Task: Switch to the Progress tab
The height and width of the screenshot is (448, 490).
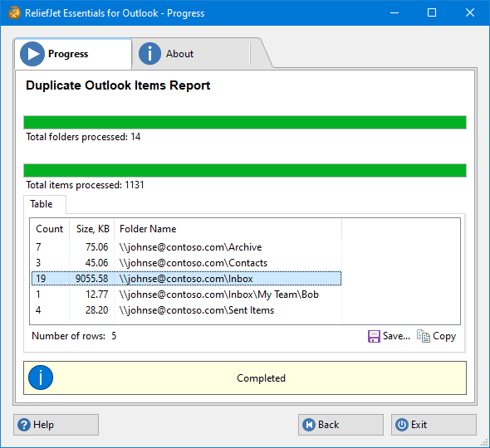Action: point(73,54)
